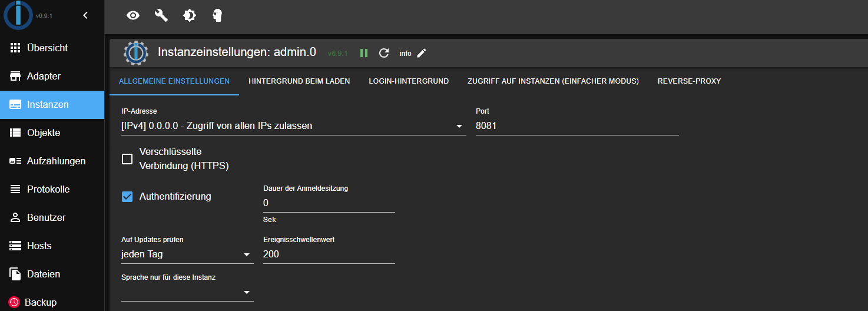Viewport: 868px width, 311px height.
Task: Open the IP-Adresse dropdown
Action: 293,125
